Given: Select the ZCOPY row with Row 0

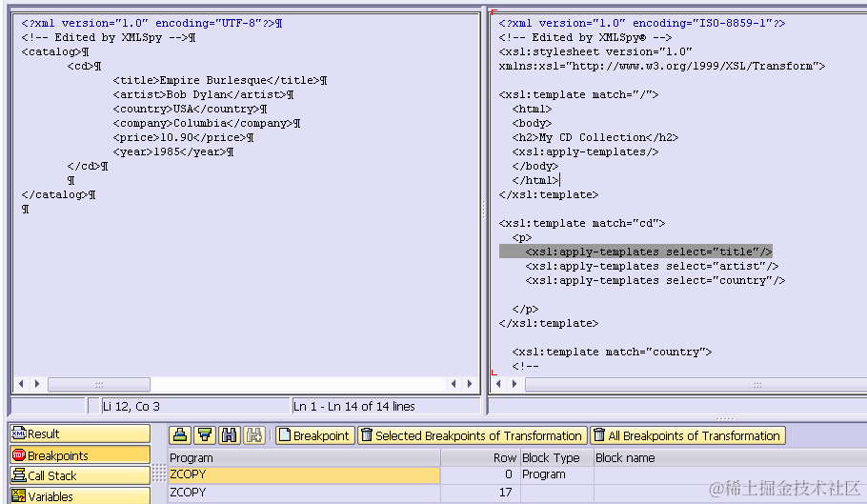Looking at the screenshot, I should (x=304, y=474).
